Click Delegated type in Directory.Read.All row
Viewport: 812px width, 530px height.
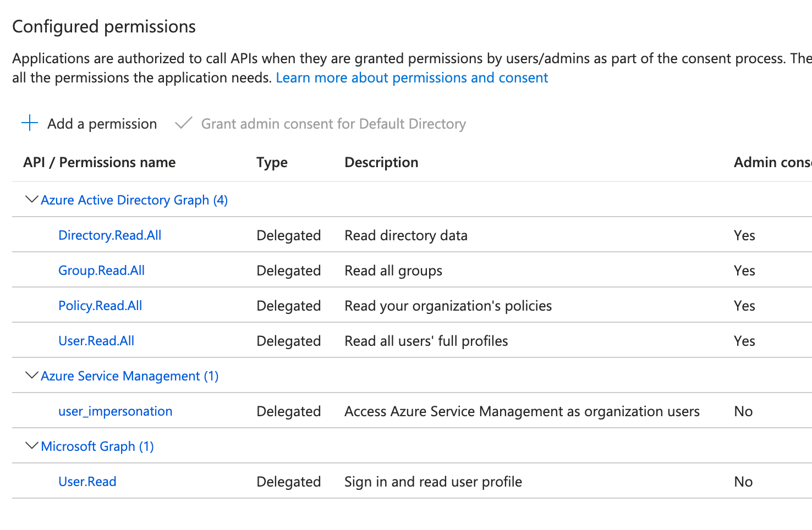pos(289,235)
